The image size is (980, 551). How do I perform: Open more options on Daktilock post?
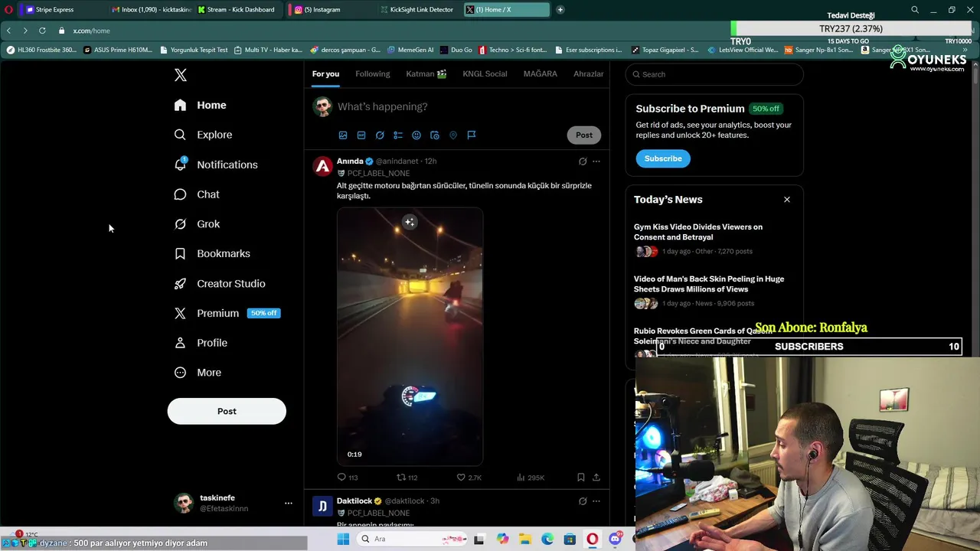point(596,501)
